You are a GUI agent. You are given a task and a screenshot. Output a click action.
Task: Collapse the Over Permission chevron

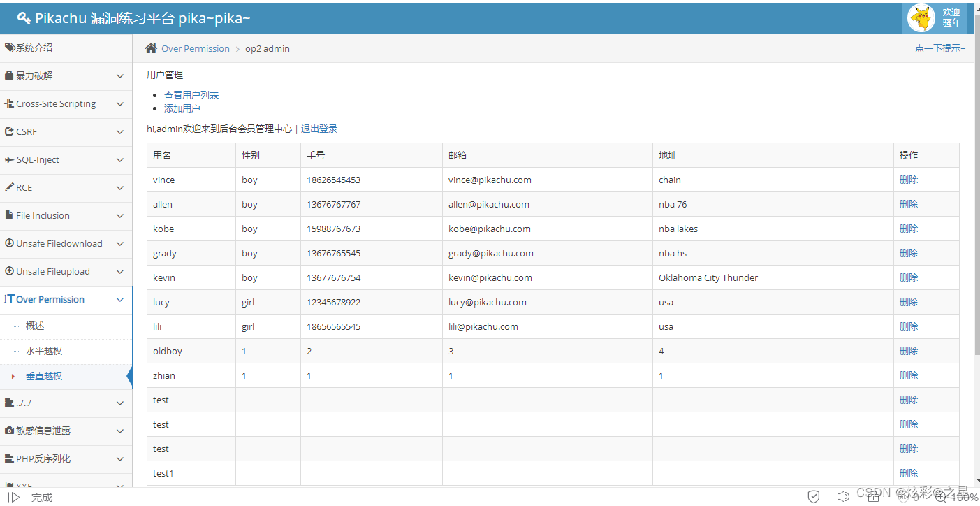[120, 300]
